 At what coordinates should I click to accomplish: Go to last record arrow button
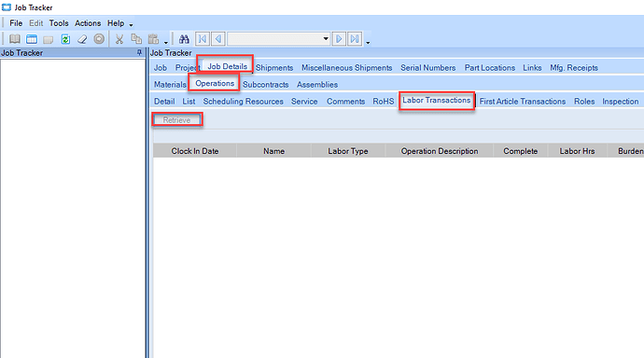point(355,39)
